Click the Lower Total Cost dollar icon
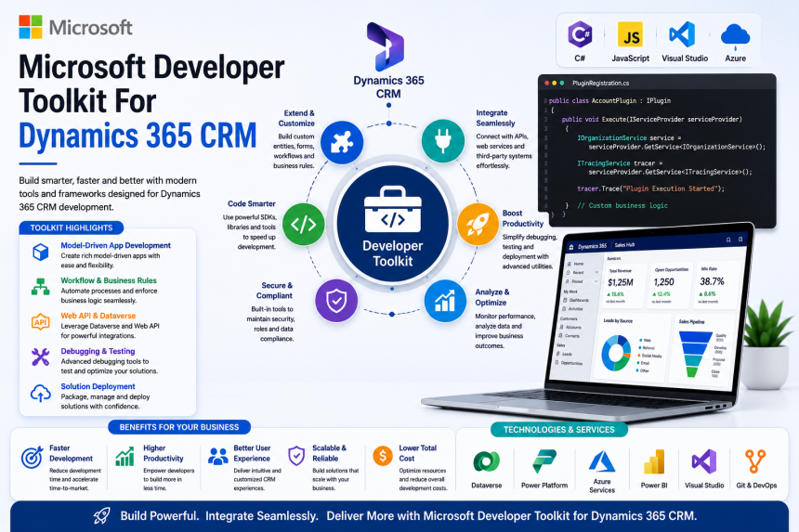Screen dimensions: 799x532 click(x=383, y=456)
